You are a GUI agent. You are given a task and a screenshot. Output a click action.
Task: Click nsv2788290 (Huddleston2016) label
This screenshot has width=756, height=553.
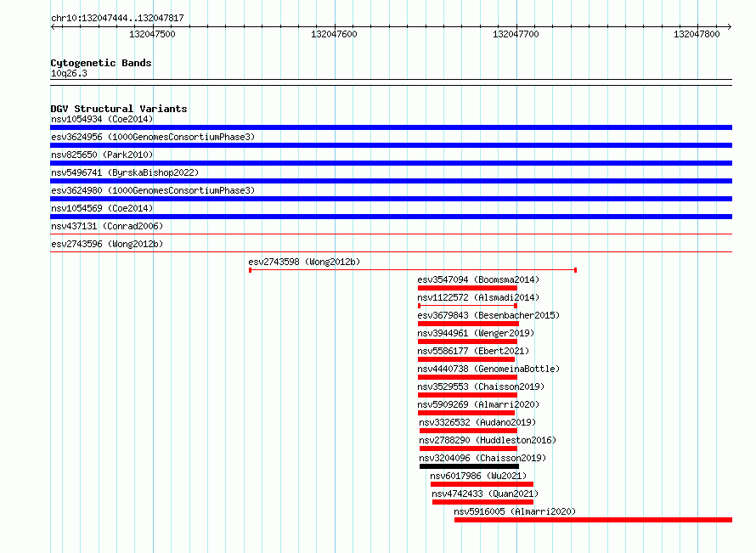[488, 440]
